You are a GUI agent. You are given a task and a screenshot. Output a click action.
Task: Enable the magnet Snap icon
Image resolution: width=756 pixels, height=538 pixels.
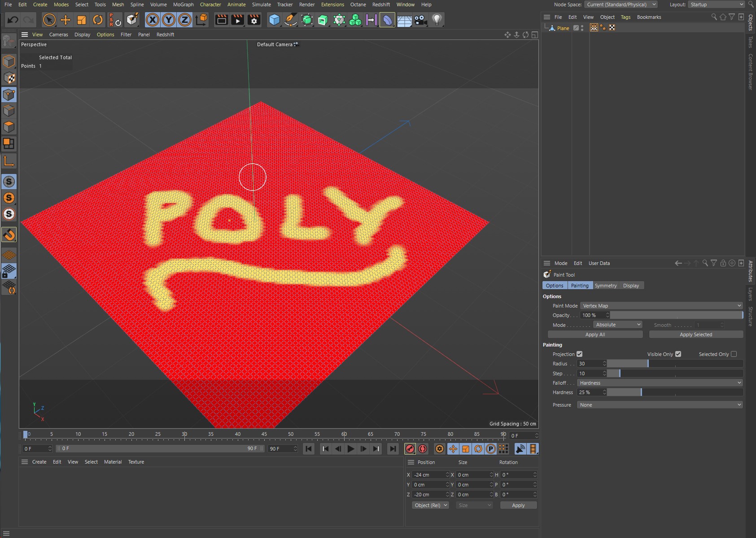click(x=9, y=234)
